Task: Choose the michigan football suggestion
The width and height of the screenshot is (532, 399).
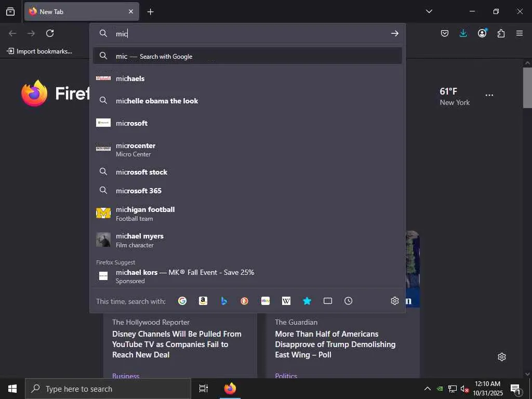Action: (x=247, y=214)
